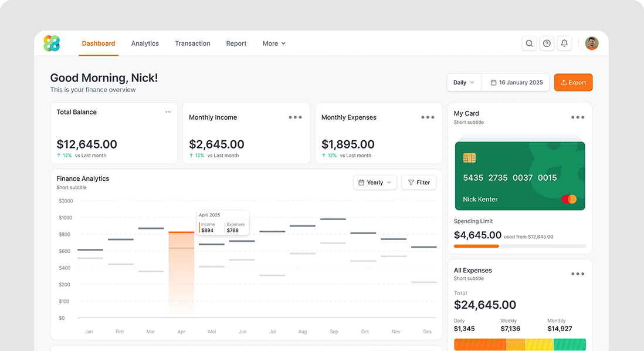Open the user profile avatar

pos(591,43)
